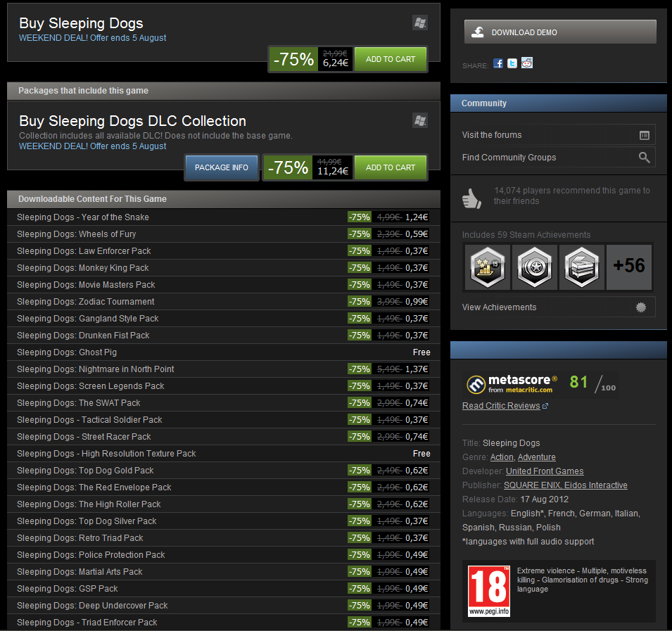Click the Adventure genre link

[537, 457]
